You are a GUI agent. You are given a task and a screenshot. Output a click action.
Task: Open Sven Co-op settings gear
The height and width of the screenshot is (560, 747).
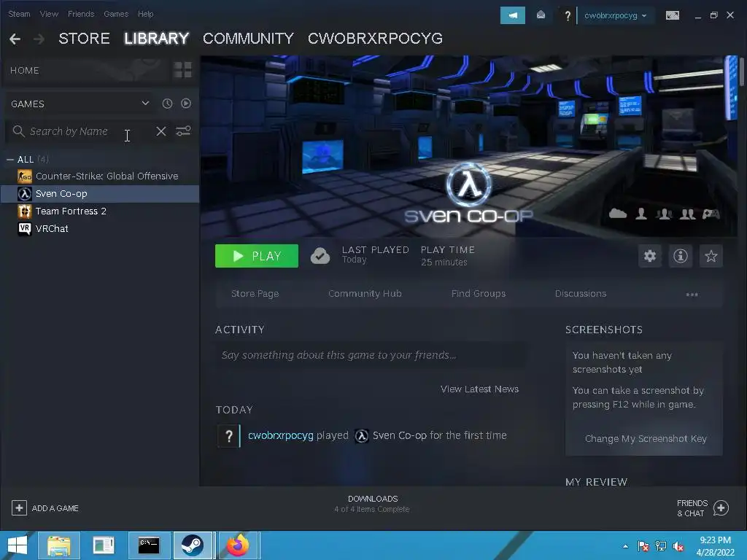(x=650, y=256)
